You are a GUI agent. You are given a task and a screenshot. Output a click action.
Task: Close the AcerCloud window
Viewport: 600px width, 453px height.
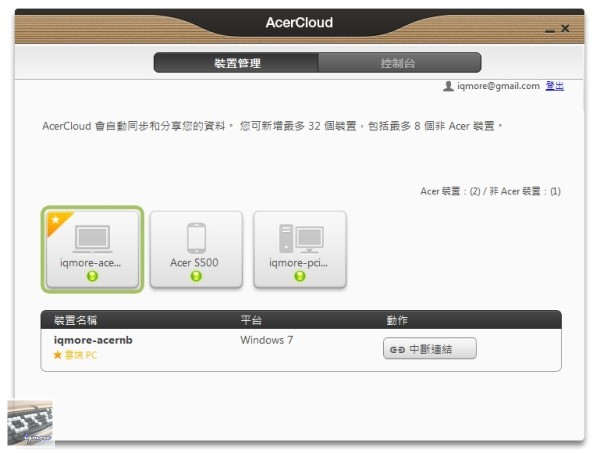tap(565, 28)
